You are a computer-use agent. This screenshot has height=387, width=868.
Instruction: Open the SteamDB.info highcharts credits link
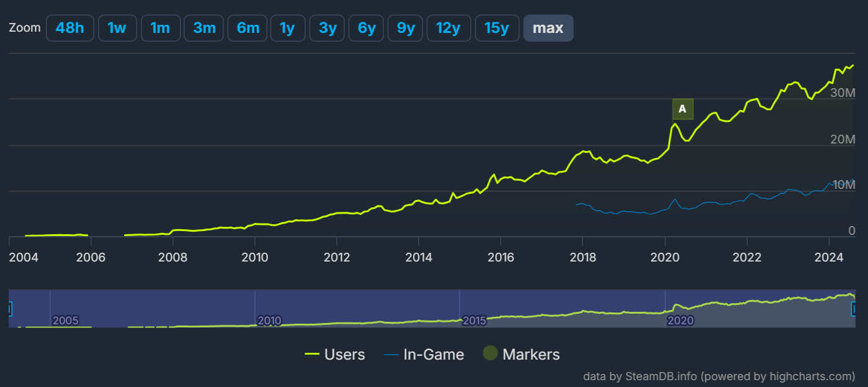pos(719,376)
